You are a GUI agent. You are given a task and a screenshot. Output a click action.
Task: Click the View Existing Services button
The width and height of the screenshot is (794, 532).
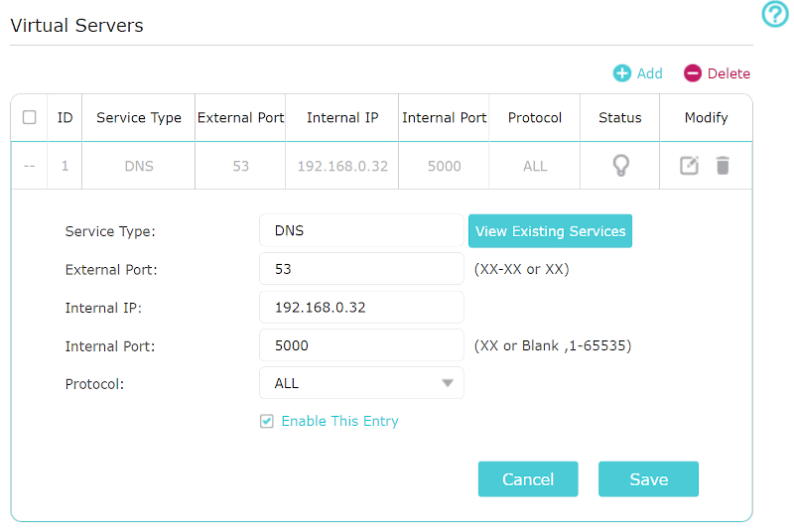click(x=550, y=231)
